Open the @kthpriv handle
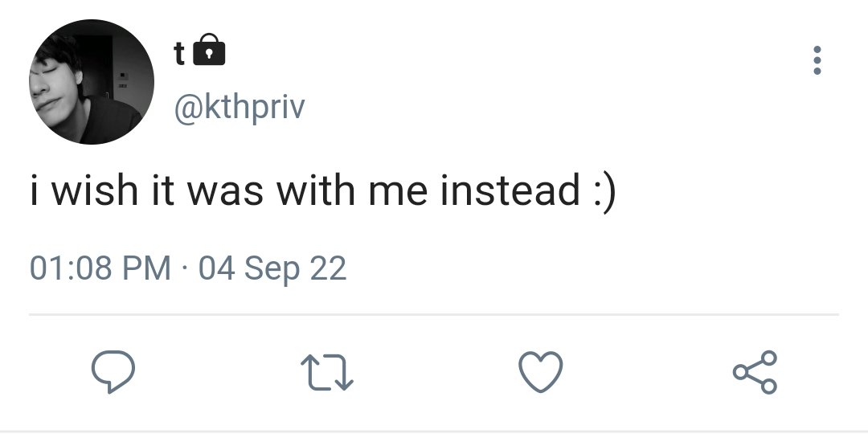The image size is (868, 446). (x=240, y=108)
